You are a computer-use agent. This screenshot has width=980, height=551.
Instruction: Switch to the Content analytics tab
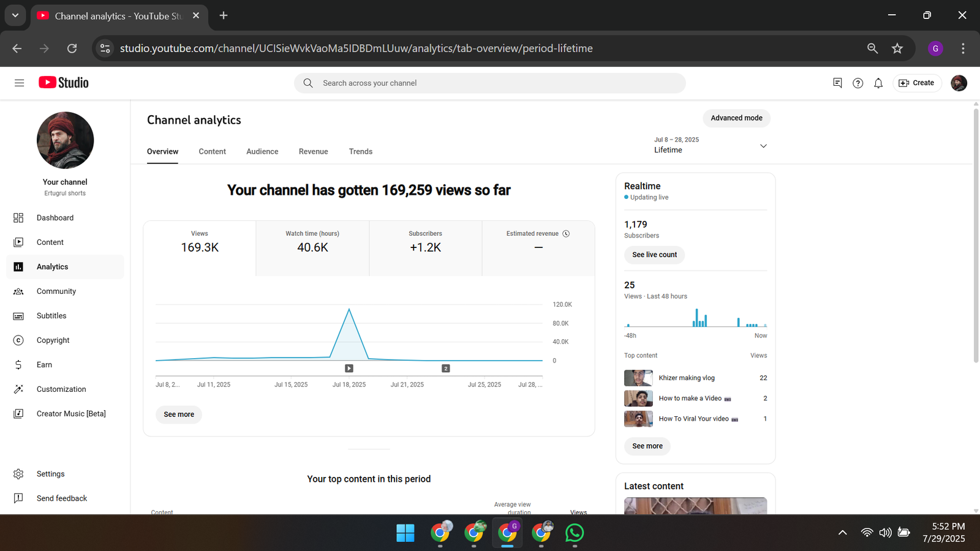(212, 151)
